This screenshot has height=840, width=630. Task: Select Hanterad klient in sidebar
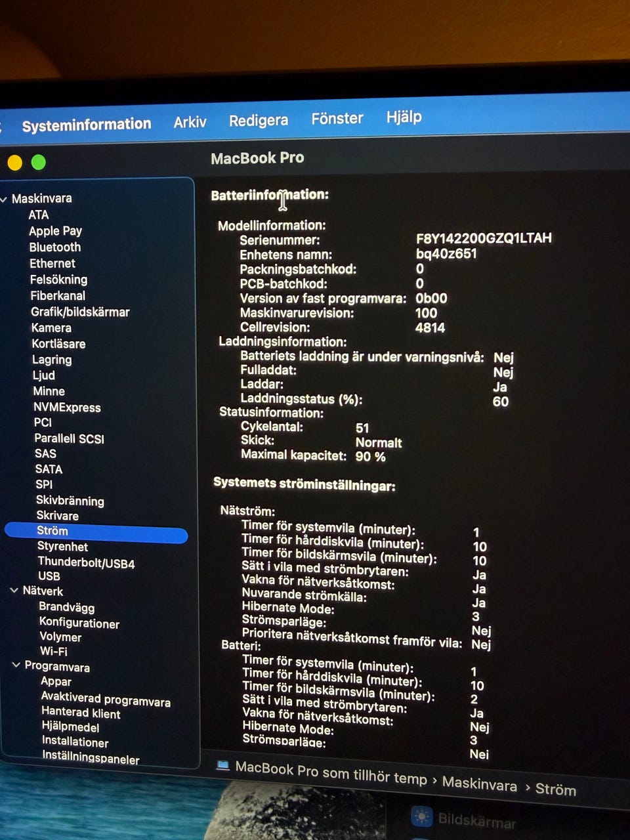[x=81, y=713]
